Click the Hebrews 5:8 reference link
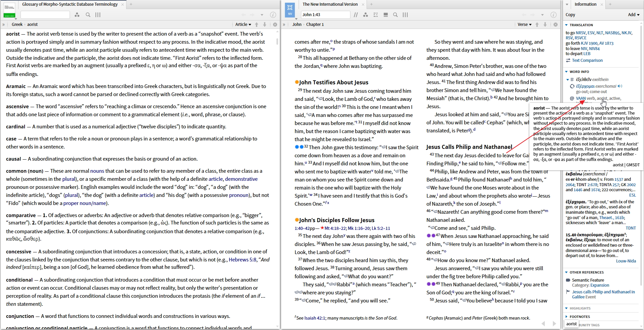 [x=242, y=260]
